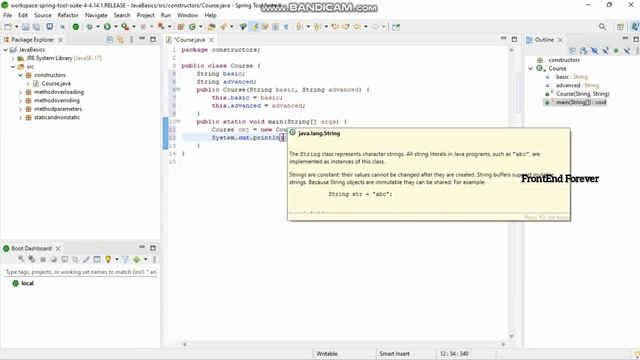Toggle Block Selection Mode toolbar icon
The height and width of the screenshot is (360, 640).
276,27
